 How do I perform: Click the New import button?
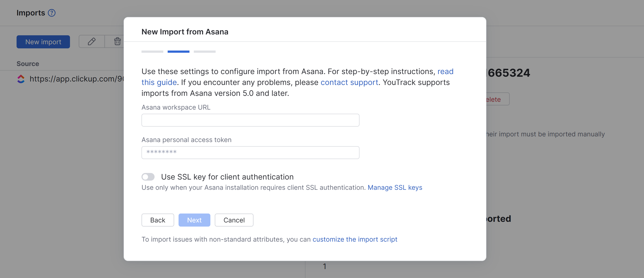click(43, 42)
